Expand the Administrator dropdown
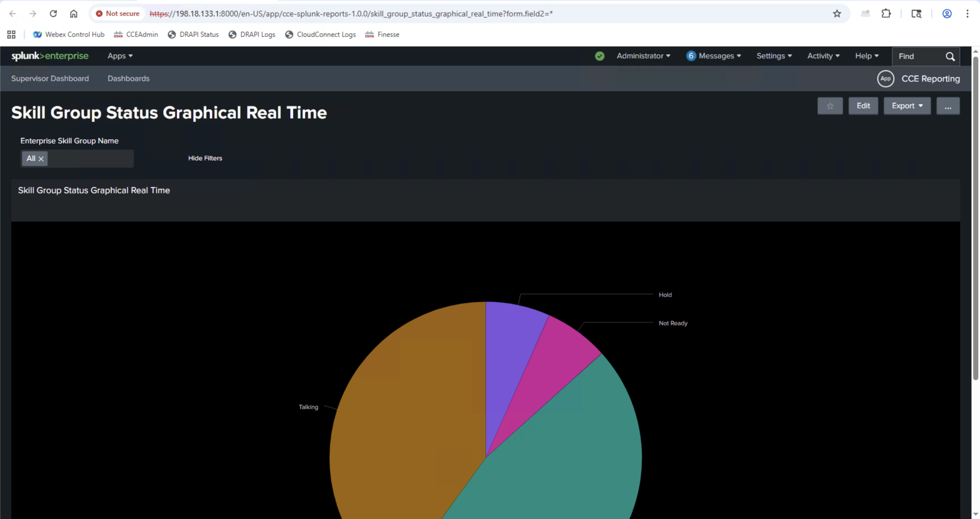This screenshot has width=980, height=519. [x=643, y=56]
